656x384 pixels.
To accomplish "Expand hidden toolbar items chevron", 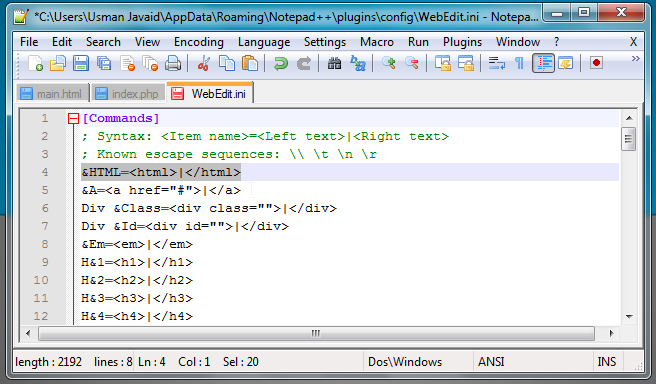I will (x=636, y=59).
